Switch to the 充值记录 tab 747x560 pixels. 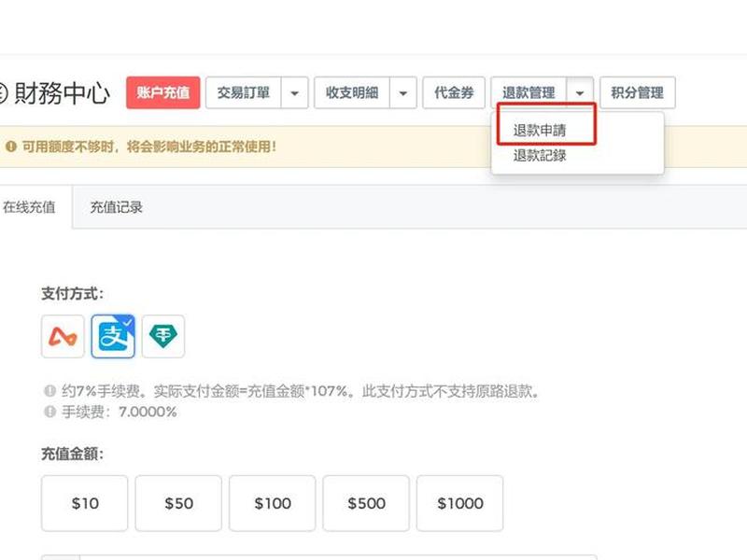point(116,207)
